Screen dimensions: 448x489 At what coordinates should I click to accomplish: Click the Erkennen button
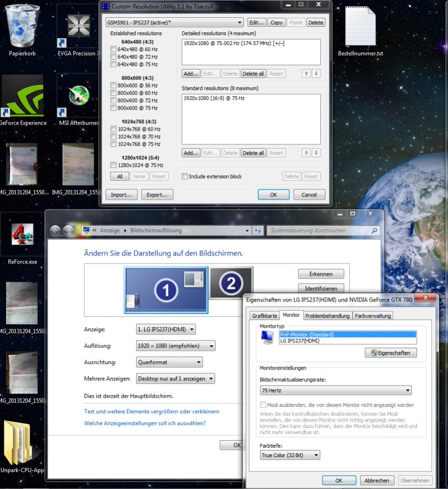(321, 274)
